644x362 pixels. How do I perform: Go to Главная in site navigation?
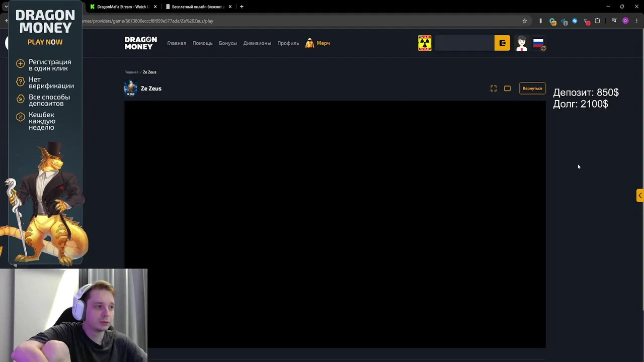tap(177, 43)
